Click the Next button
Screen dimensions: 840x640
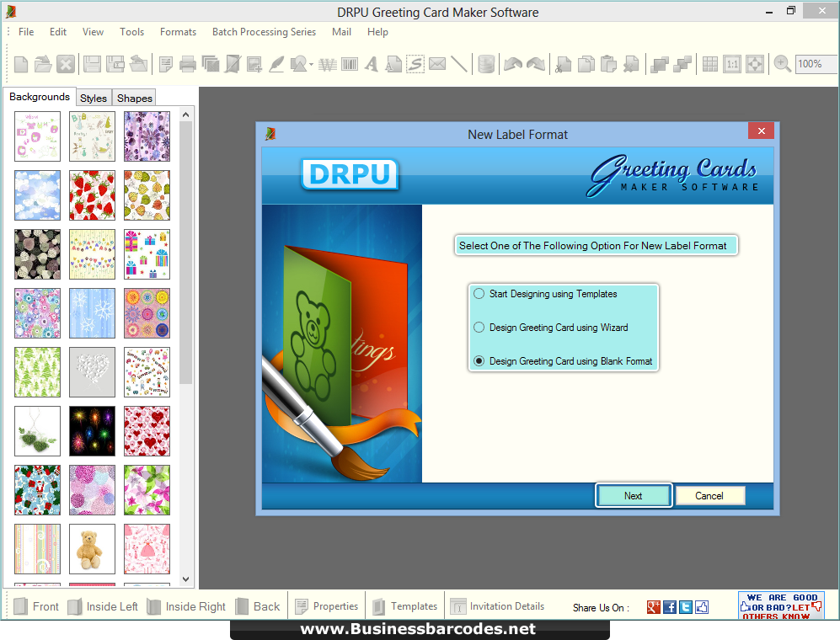pyautogui.click(x=634, y=495)
